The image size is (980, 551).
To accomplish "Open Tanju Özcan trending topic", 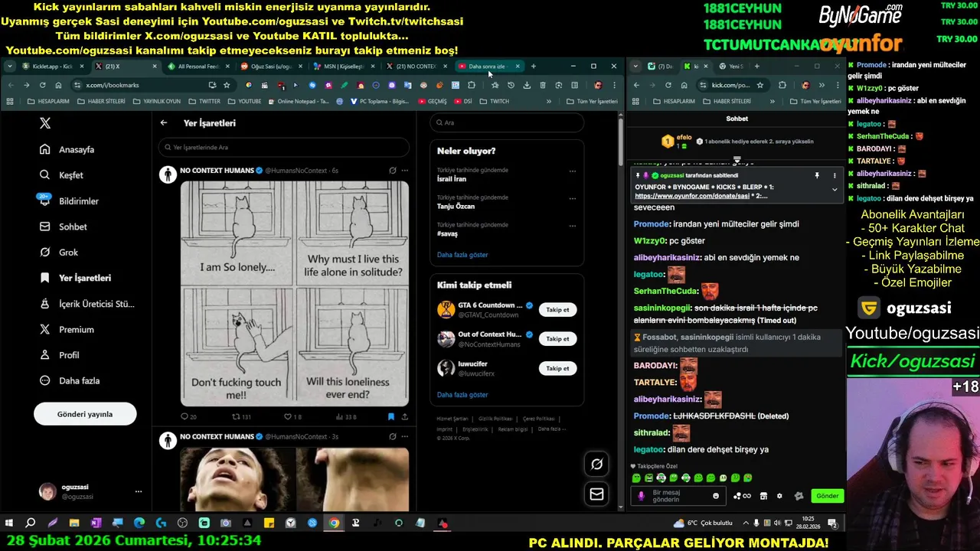I will (456, 207).
